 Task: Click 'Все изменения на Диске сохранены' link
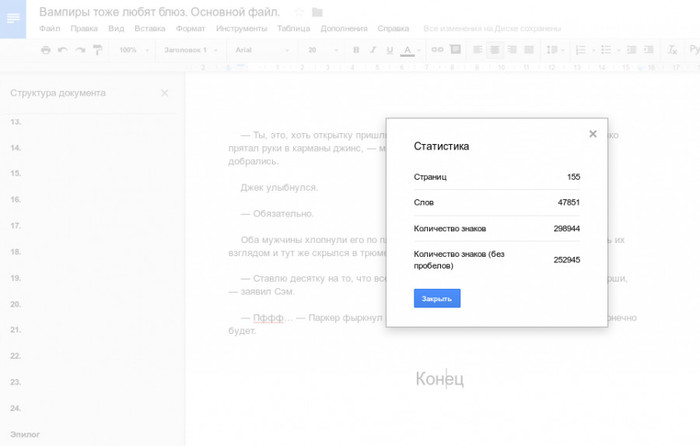[x=492, y=29]
